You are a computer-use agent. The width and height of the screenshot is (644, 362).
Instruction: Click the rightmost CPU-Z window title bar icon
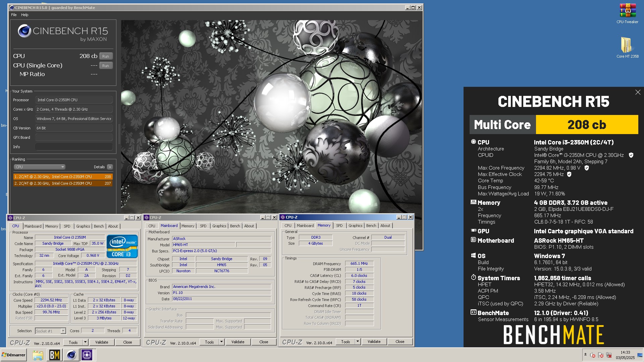tap(283, 217)
